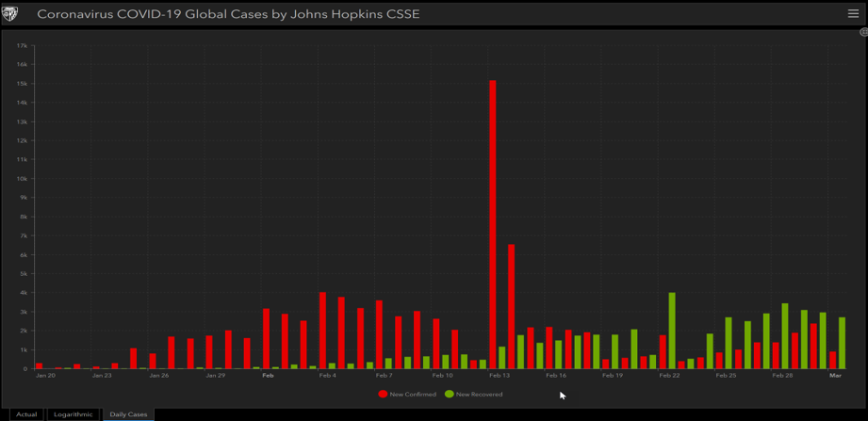The height and width of the screenshot is (421, 868).
Task: Toggle the New Confirmed series label
Action: tap(414, 395)
